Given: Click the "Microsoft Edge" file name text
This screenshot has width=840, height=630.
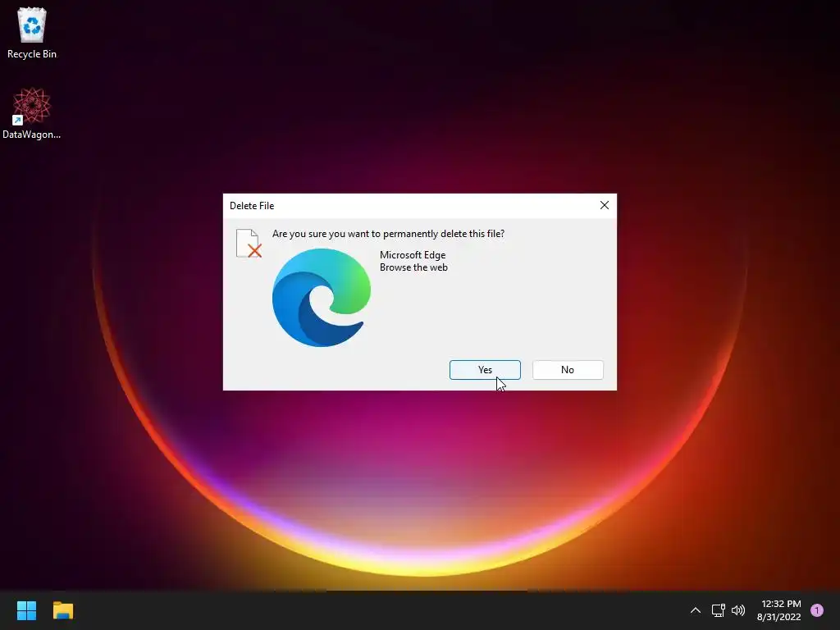Looking at the screenshot, I should [413, 255].
